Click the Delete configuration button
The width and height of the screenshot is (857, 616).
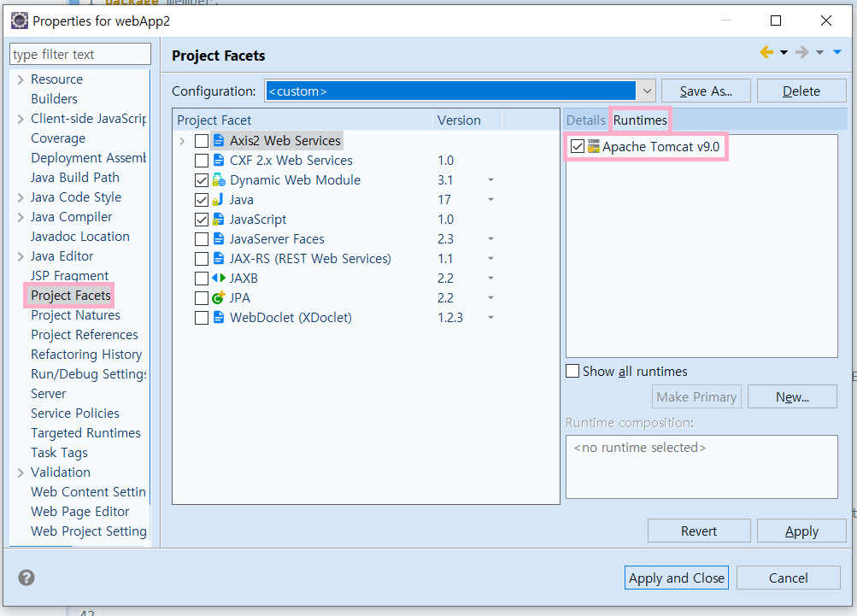pos(801,91)
